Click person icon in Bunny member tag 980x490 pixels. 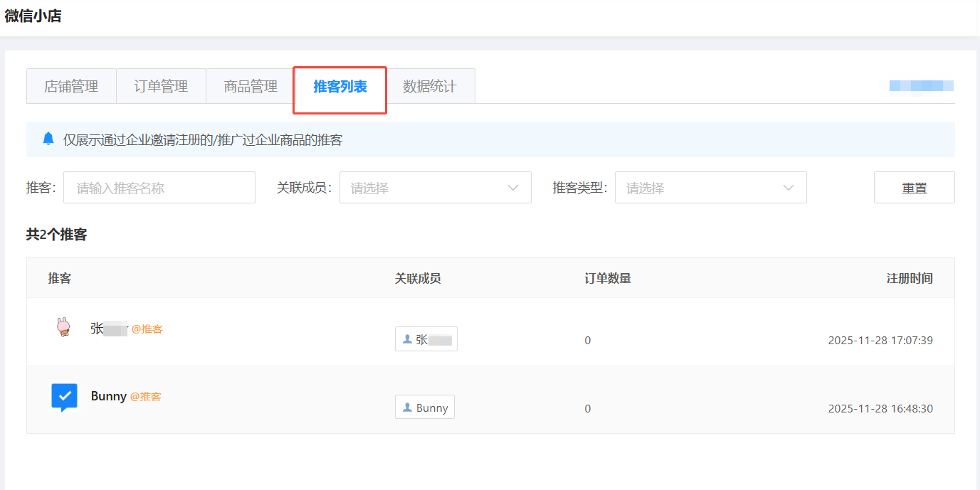point(407,408)
